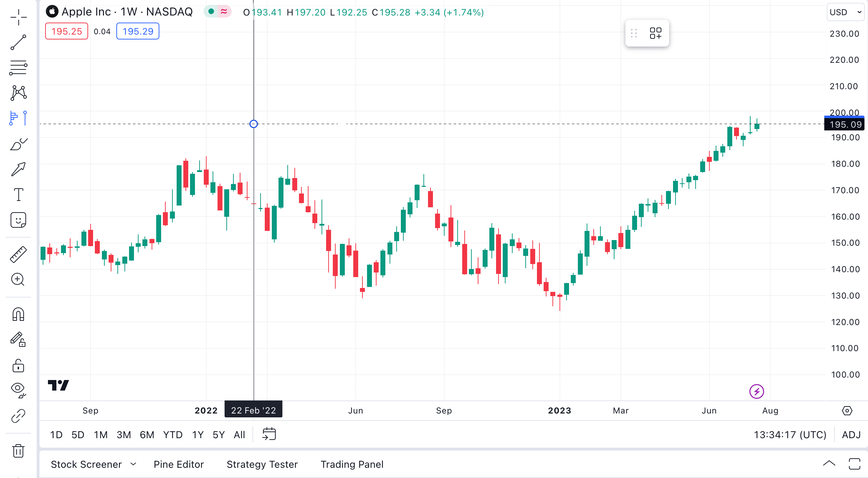
Task: Click the 22 Feb '22 date marker
Action: pyautogui.click(x=253, y=410)
